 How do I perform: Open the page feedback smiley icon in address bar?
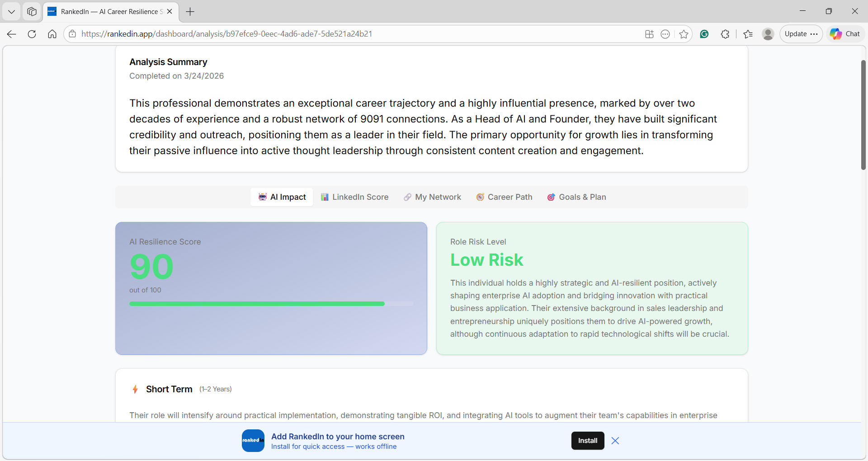(x=665, y=34)
